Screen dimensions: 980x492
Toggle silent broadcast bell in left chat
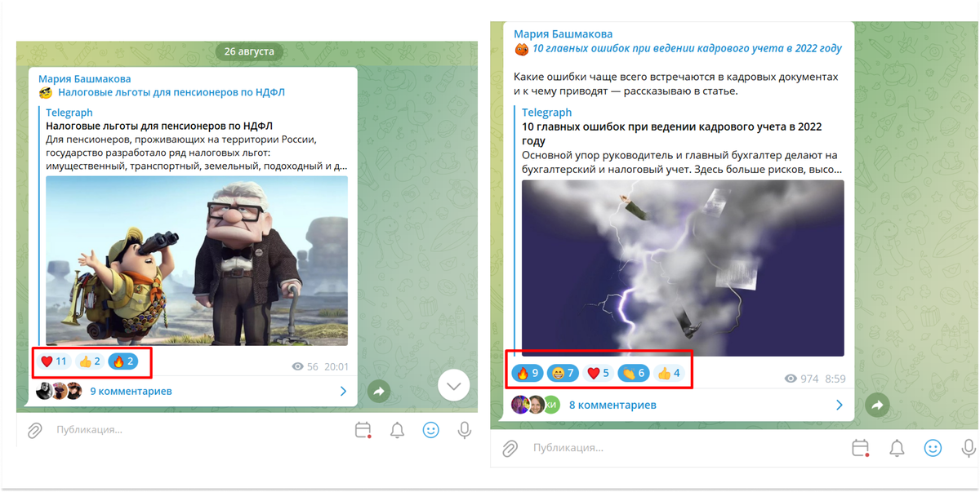(x=397, y=430)
